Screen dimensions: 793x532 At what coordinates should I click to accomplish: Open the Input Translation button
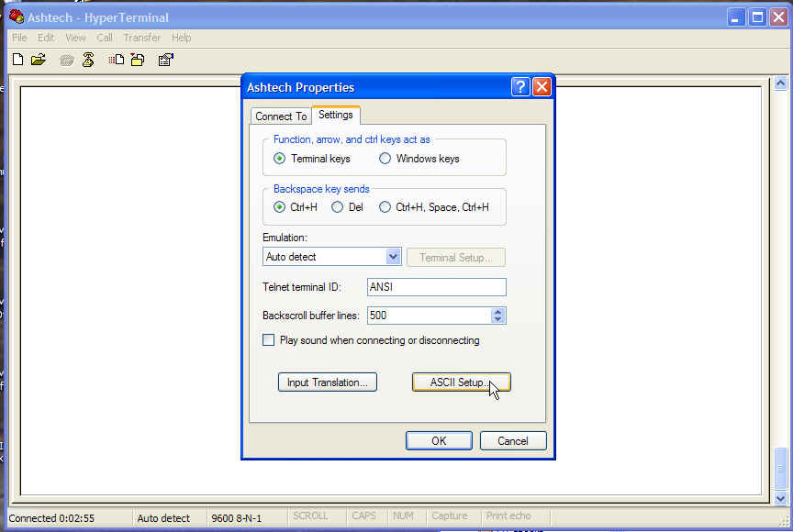click(x=328, y=382)
